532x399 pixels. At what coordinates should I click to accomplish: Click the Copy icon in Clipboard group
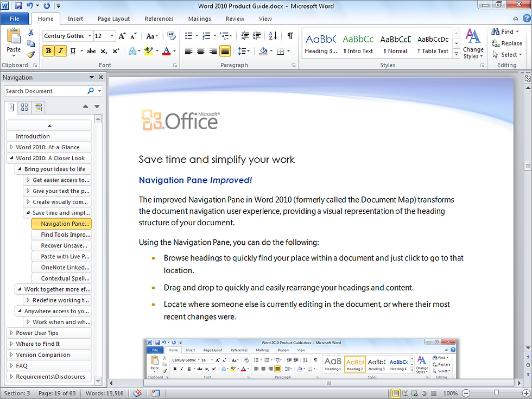(x=31, y=43)
